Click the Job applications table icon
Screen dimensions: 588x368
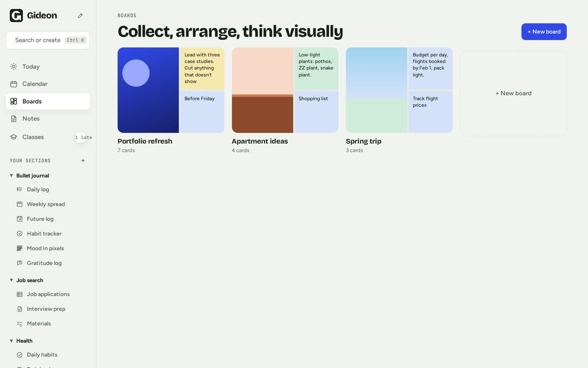point(19,294)
